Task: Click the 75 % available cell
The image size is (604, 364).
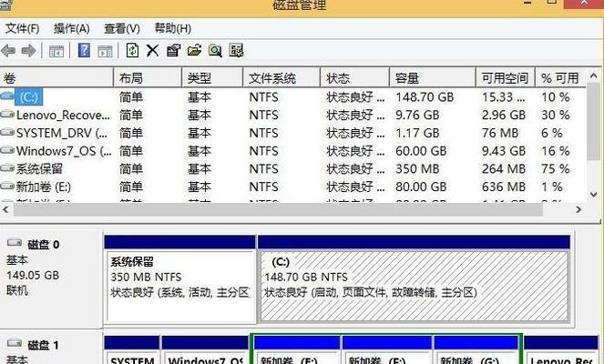Action: coord(556,169)
